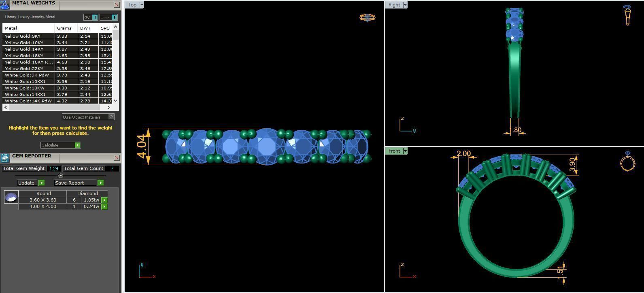
Task: Select the Yellow Gold:14KY row
Action: (x=57, y=49)
